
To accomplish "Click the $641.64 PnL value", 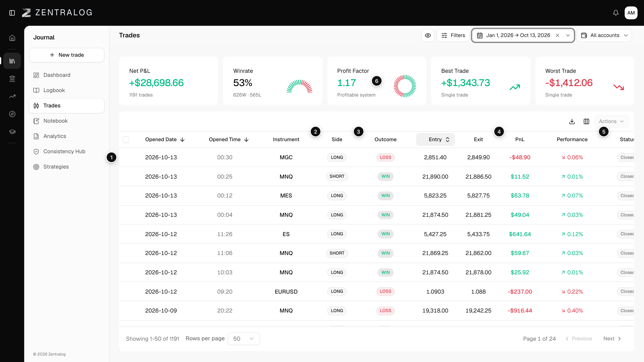I will (520, 234).
